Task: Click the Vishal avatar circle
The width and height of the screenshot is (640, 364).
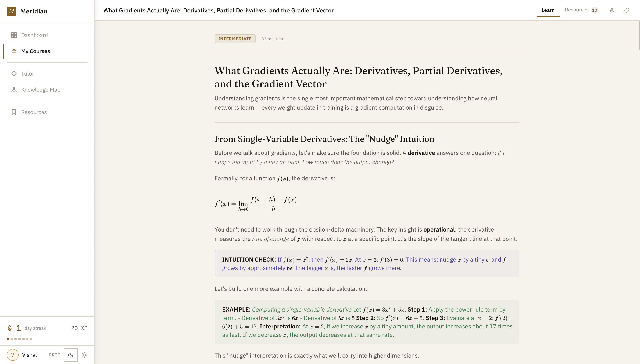Action: (x=12, y=355)
